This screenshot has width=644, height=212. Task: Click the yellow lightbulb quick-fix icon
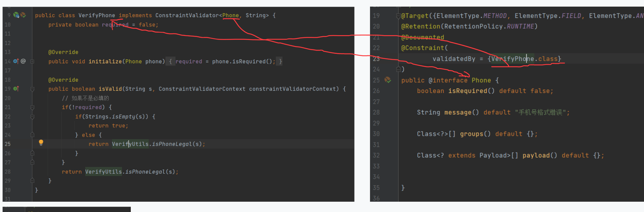pos(41,143)
